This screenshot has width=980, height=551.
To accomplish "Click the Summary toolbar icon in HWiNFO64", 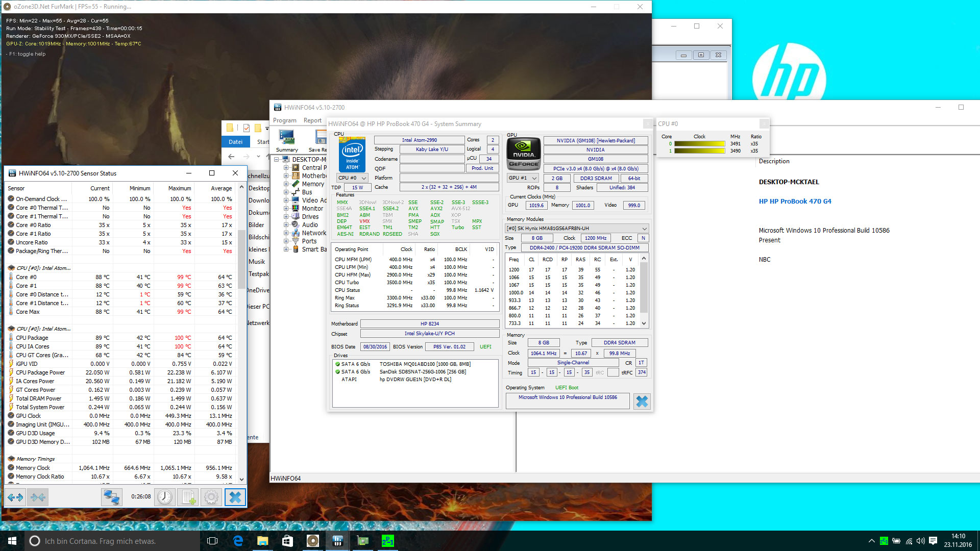I will point(287,140).
